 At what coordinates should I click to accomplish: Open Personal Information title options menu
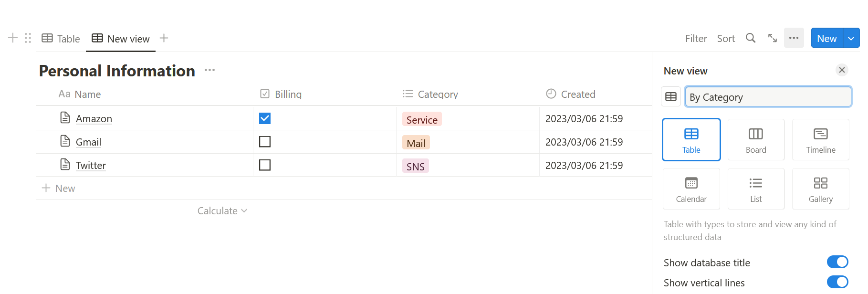click(209, 70)
